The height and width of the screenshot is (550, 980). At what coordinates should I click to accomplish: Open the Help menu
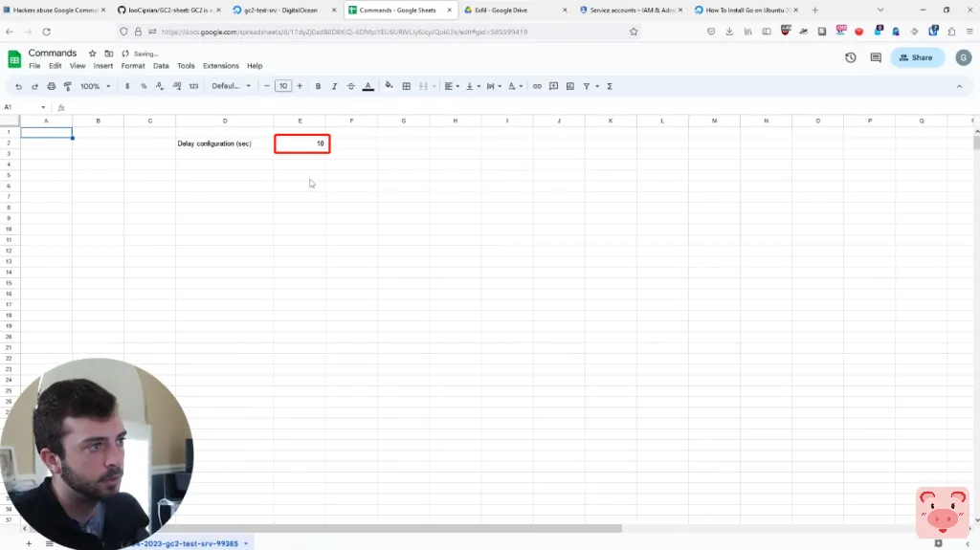(x=255, y=66)
